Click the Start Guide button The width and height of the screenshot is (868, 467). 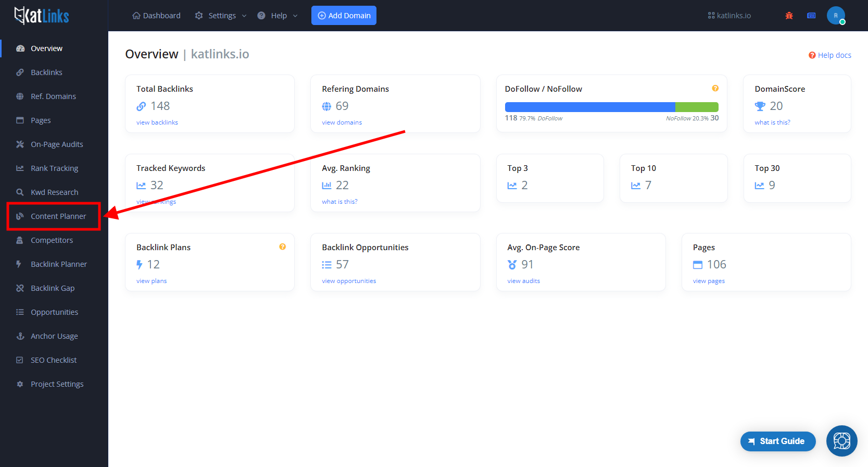click(x=778, y=441)
